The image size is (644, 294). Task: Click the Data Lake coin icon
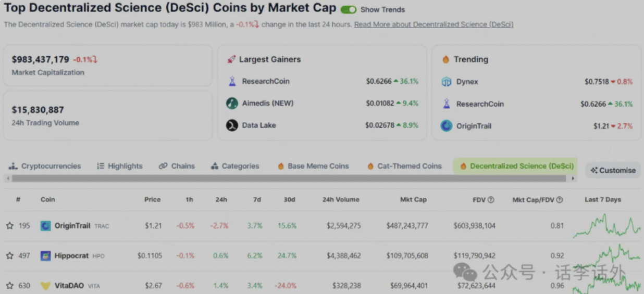pyautogui.click(x=232, y=125)
